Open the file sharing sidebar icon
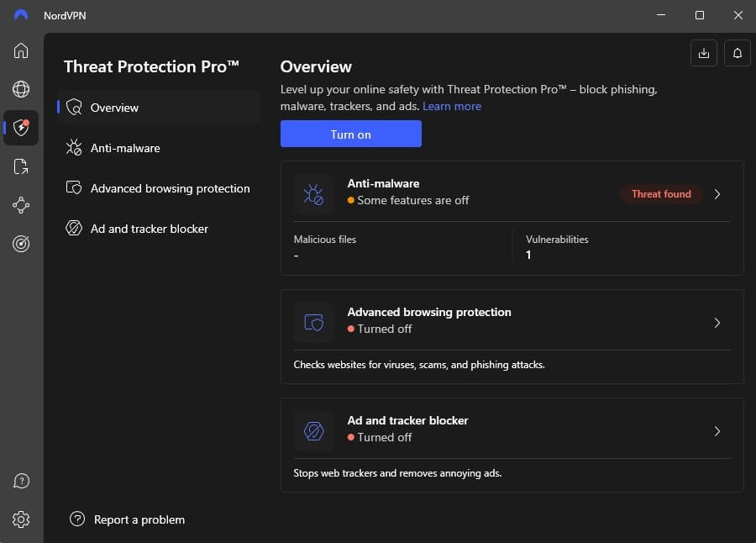The height and width of the screenshot is (543, 756). click(x=21, y=166)
